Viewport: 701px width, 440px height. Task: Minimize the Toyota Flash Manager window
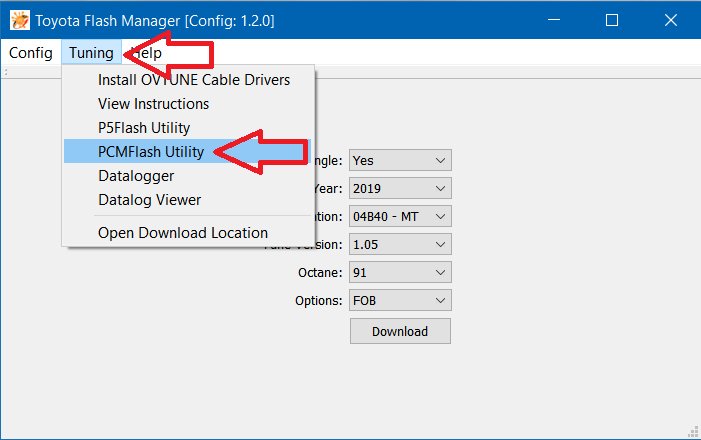554,20
